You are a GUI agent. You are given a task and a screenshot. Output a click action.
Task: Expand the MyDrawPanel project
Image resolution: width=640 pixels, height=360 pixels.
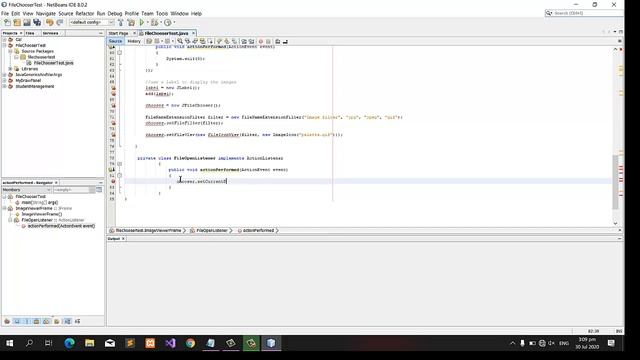click(x=4, y=80)
